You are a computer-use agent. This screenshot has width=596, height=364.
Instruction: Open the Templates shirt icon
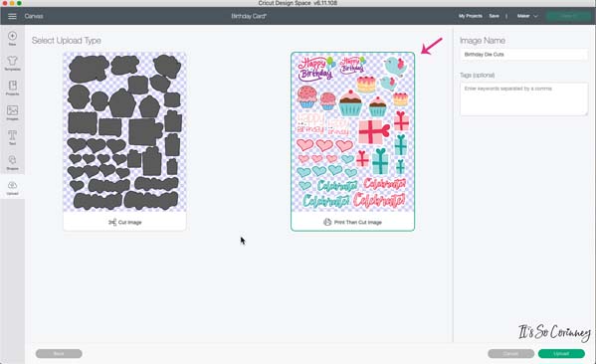[x=12, y=63]
